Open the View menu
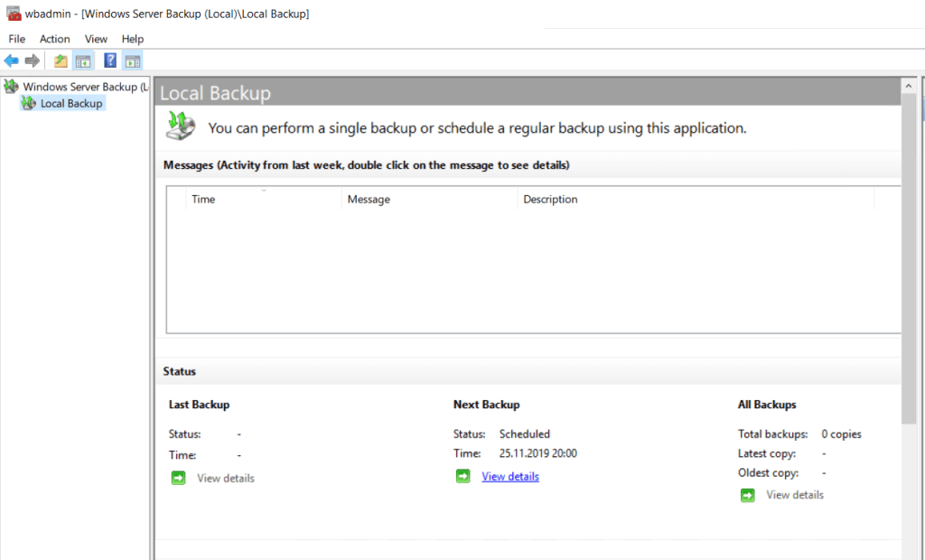Viewport: 925px width, 560px height. click(96, 39)
